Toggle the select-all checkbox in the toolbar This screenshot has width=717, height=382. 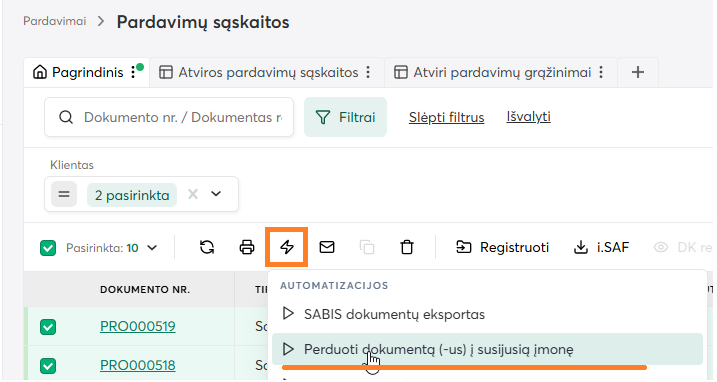(48, 248)
